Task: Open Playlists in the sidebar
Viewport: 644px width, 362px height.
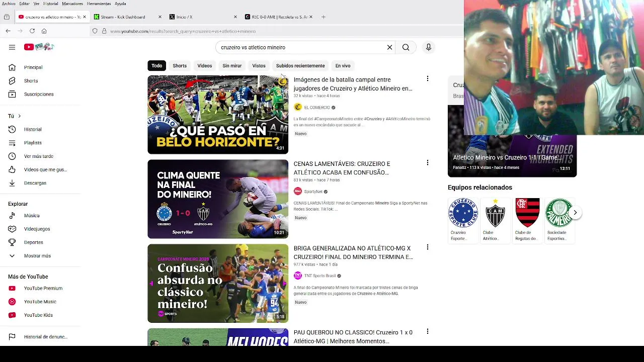Action: [33, 143]
